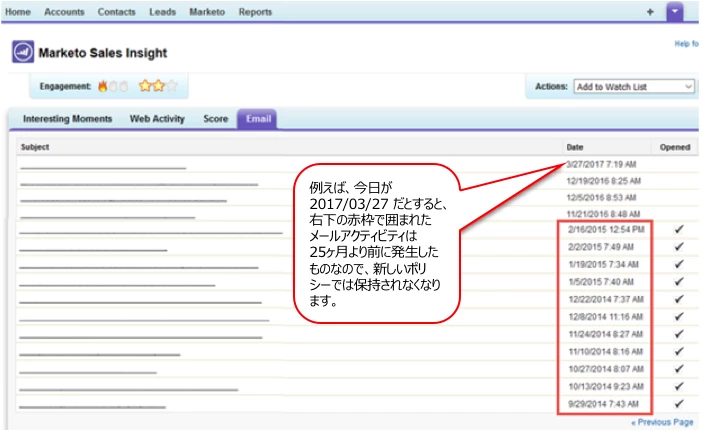
Task: Click opened checkmark for 11/10/2014 email
Action: tap(679, 351)
